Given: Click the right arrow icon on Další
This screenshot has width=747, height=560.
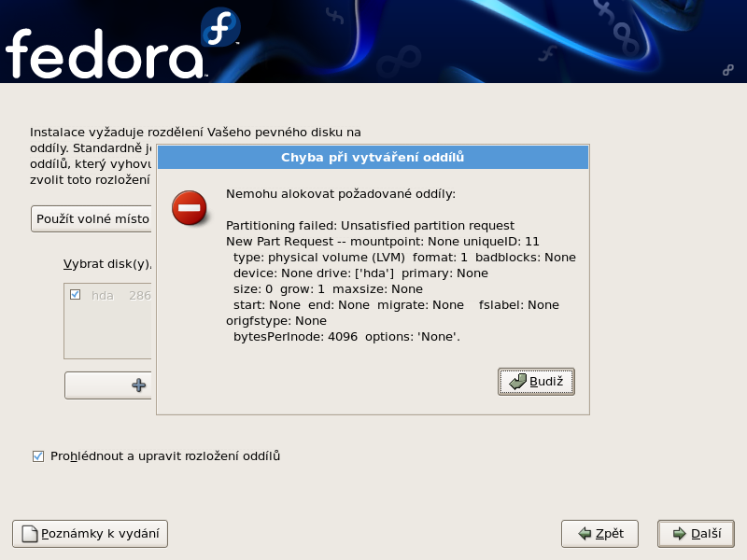Looking at the screenshot, I should point(679,534).
